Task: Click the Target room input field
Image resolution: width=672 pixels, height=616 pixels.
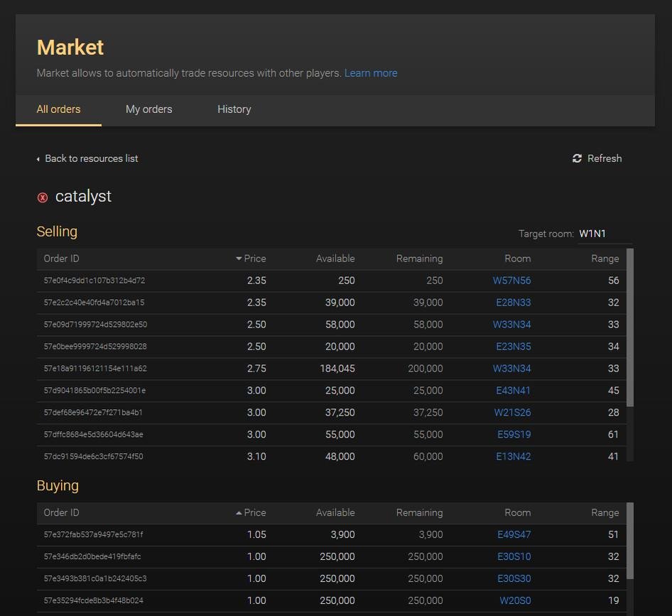Action: (x=603, y=234)
